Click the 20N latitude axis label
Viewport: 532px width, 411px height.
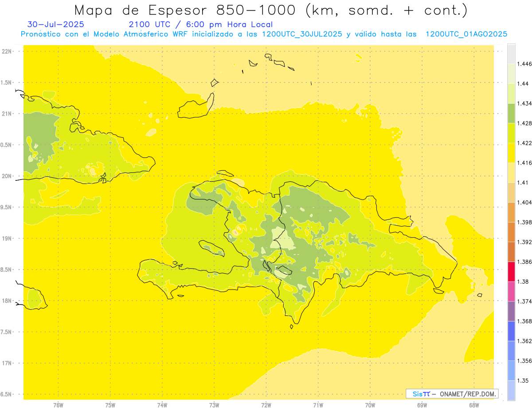[7, 176]
